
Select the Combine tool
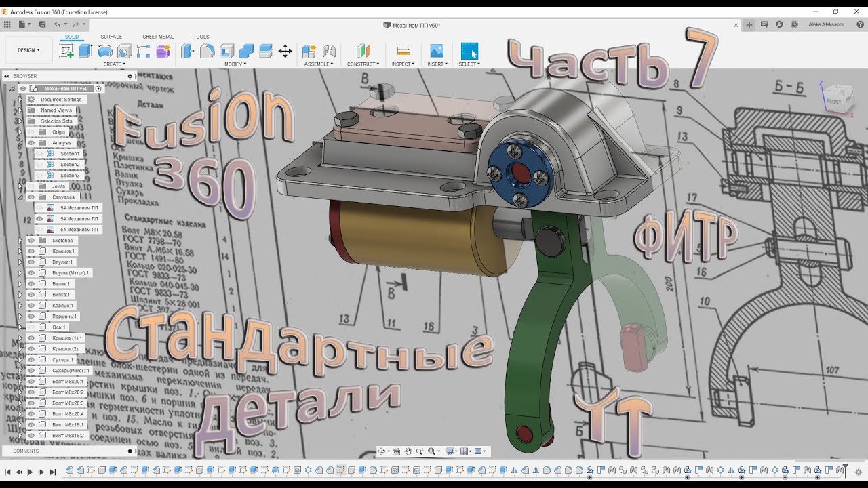tap(246, 51)
